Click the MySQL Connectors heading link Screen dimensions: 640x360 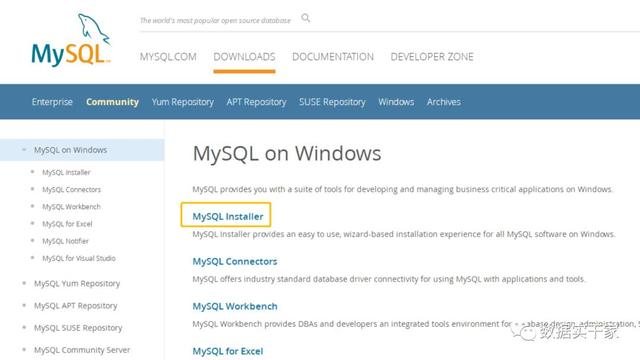click(x=235, y=261)
